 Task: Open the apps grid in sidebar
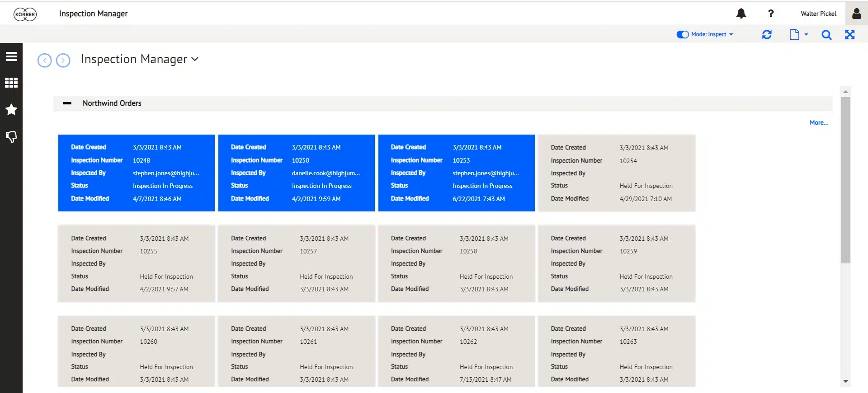click(11, 83)
